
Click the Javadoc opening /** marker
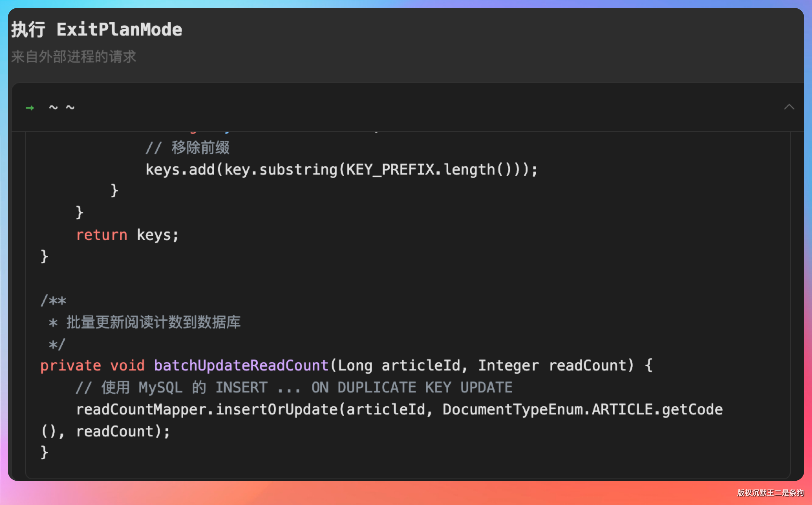click(x=53, y=301)
